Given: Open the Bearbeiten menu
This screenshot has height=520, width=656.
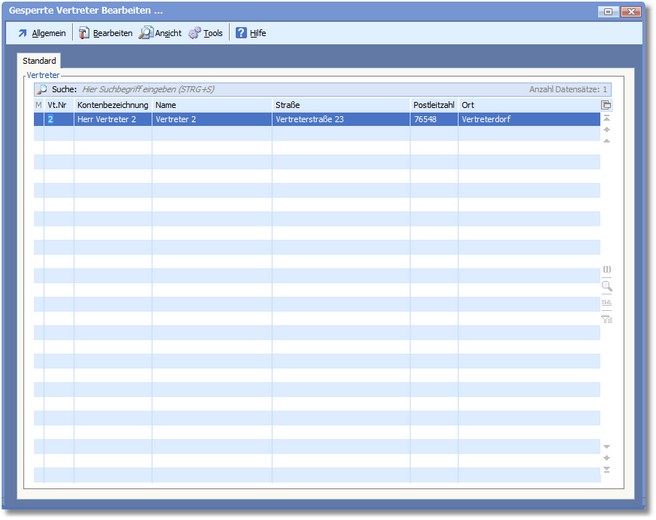Looking at the screenshot, I should click(x=104, y=33).
